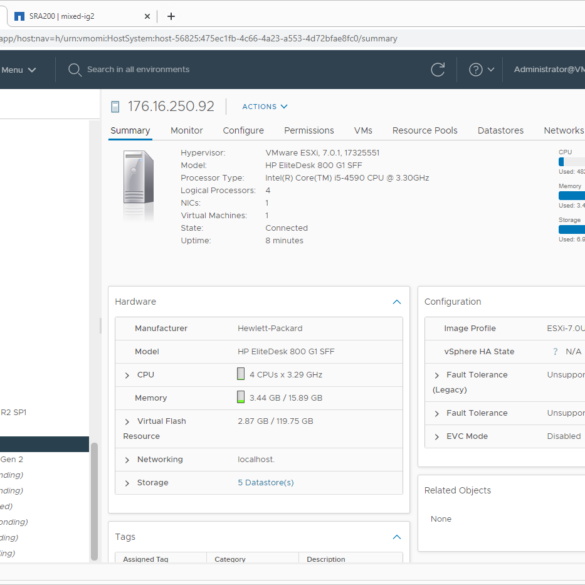Click the host title 176.16.250.92

171,106
